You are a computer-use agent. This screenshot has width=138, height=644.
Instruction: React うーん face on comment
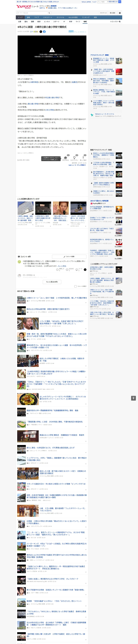coord(77,270)
